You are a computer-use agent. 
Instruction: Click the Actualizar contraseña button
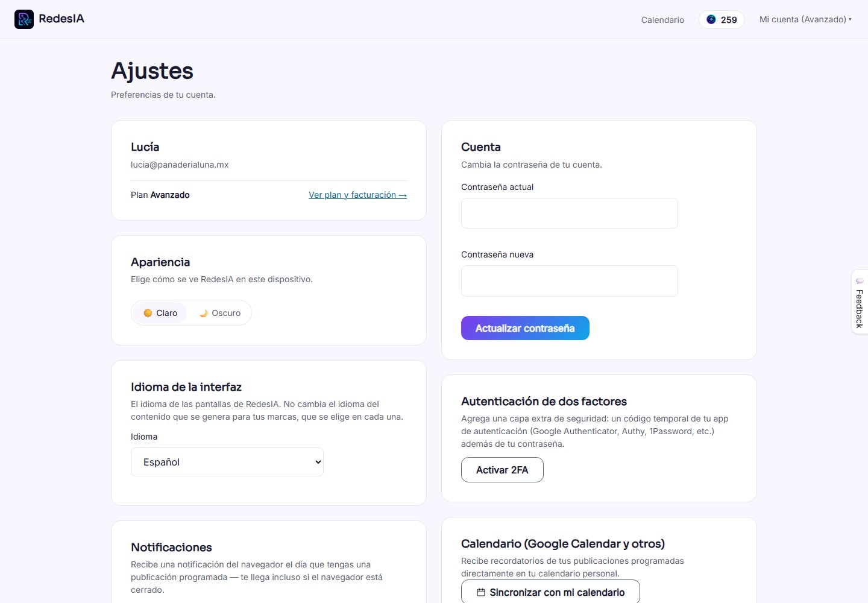pos(525,328)
